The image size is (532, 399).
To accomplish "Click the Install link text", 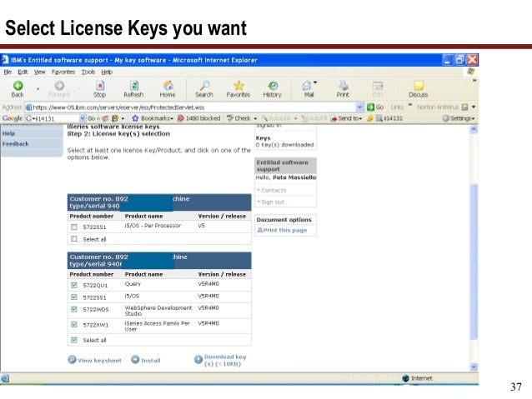I will tap(151, 361).
